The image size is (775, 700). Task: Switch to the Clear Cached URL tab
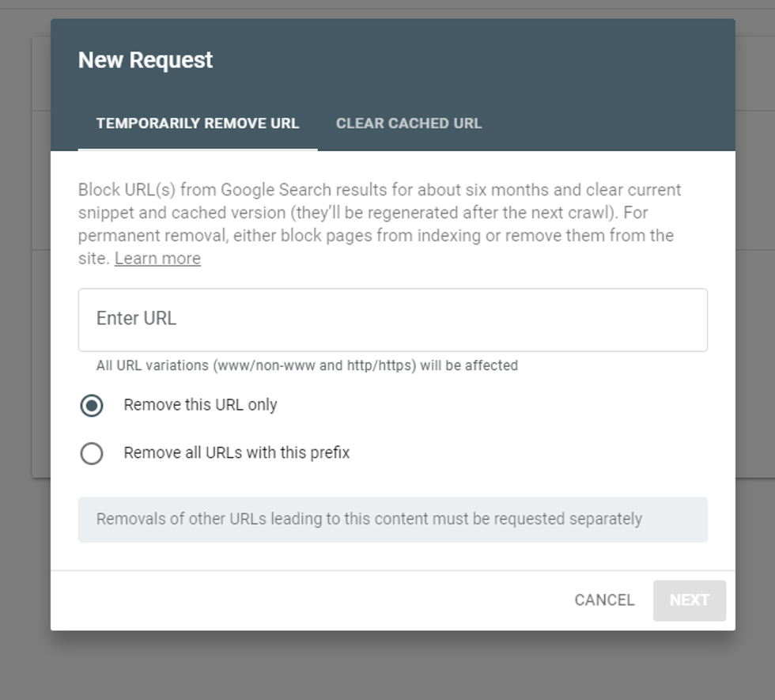coord(408,123)
